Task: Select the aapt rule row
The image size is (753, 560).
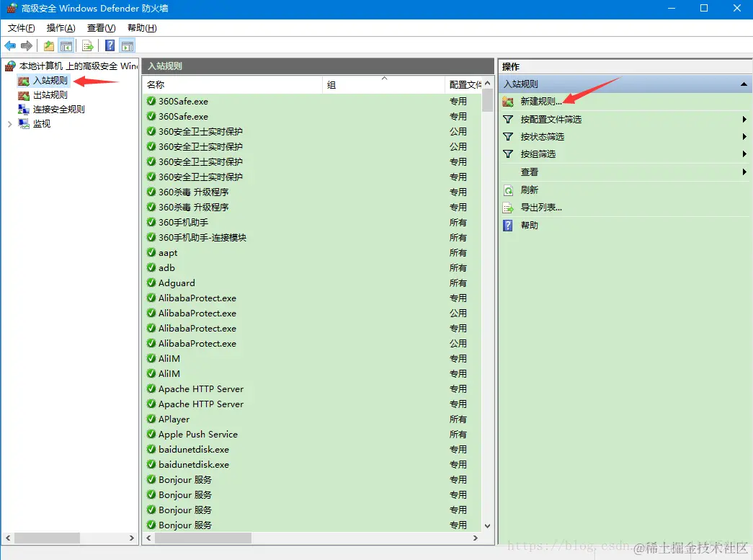Action: pyautogui.click(x=312, y=253)
